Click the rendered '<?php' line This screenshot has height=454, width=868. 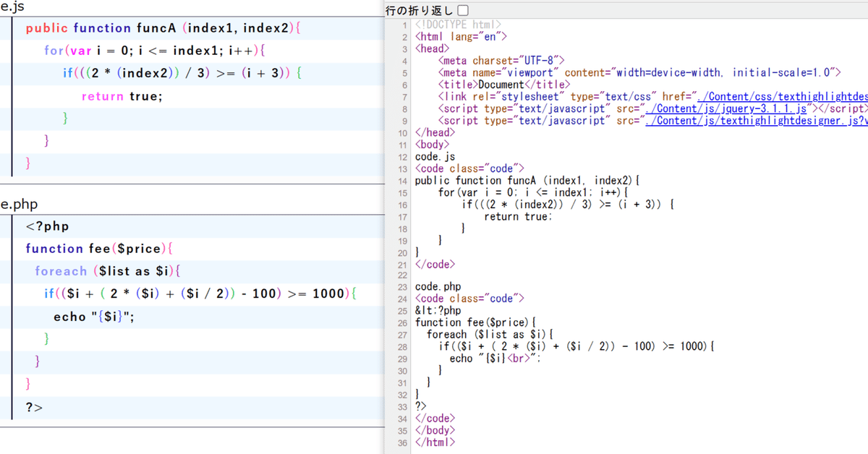point(47,227)
